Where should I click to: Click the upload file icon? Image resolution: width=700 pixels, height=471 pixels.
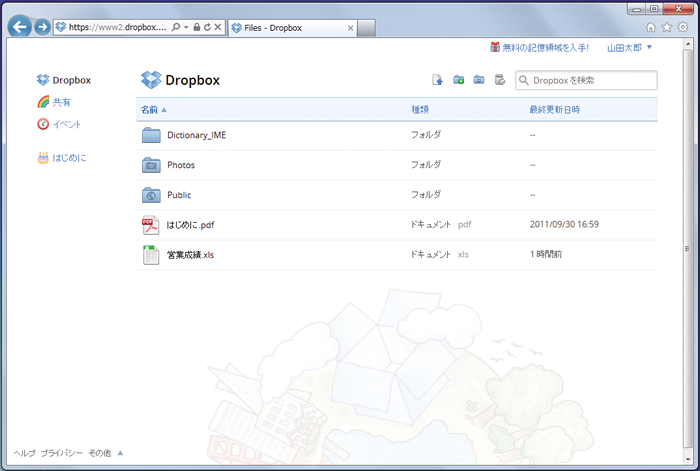coord(437,80)
